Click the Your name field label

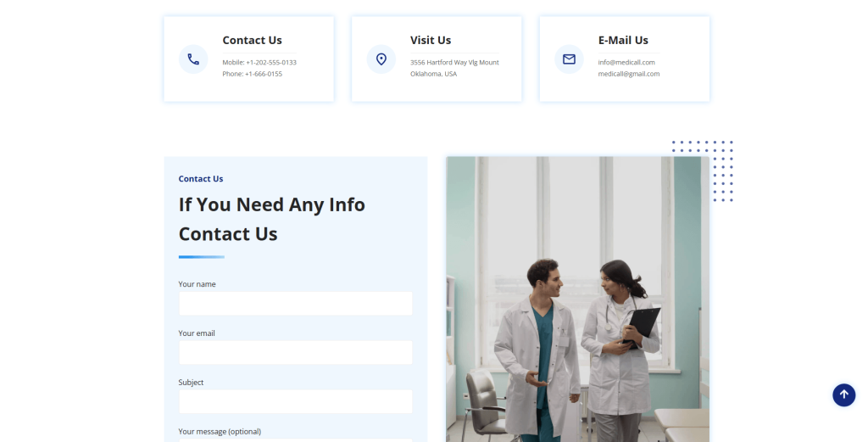point(197,284)
